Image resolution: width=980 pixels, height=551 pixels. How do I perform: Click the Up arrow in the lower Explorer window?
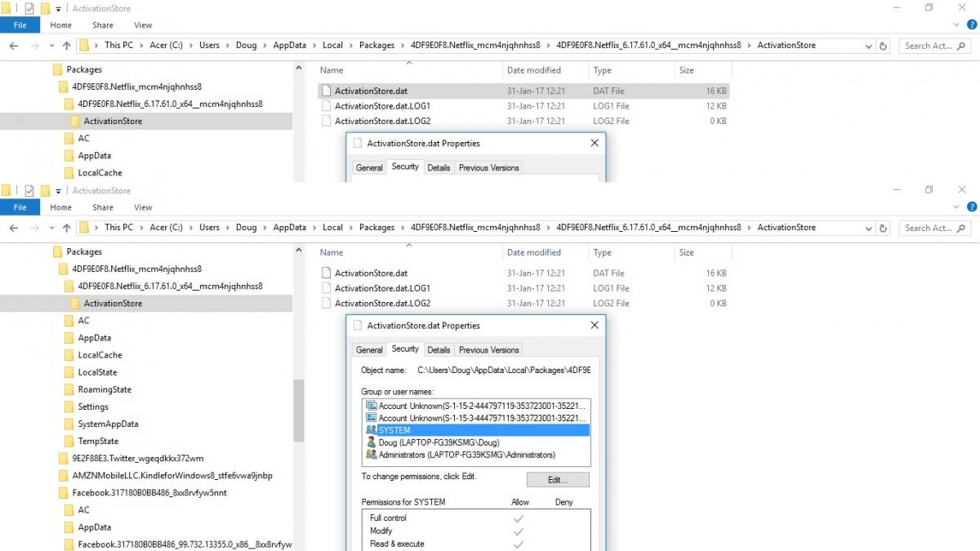[65, 228]
